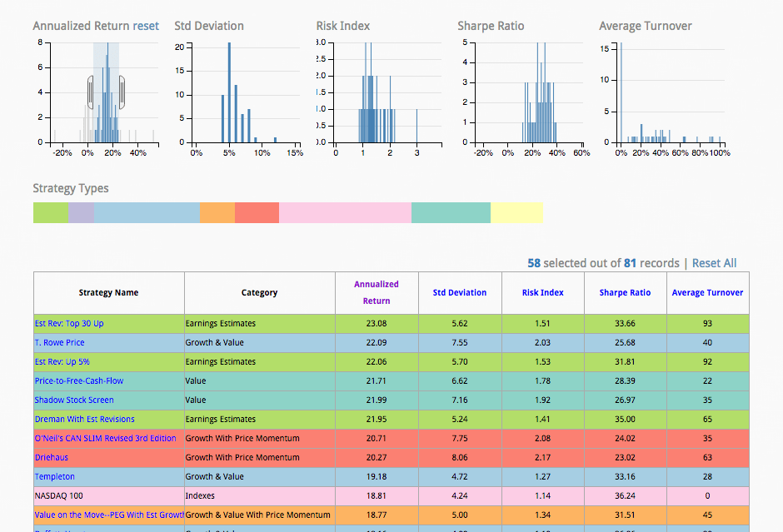Grab the right brush handle on Annualized Return chart

[x=122, y=92]
